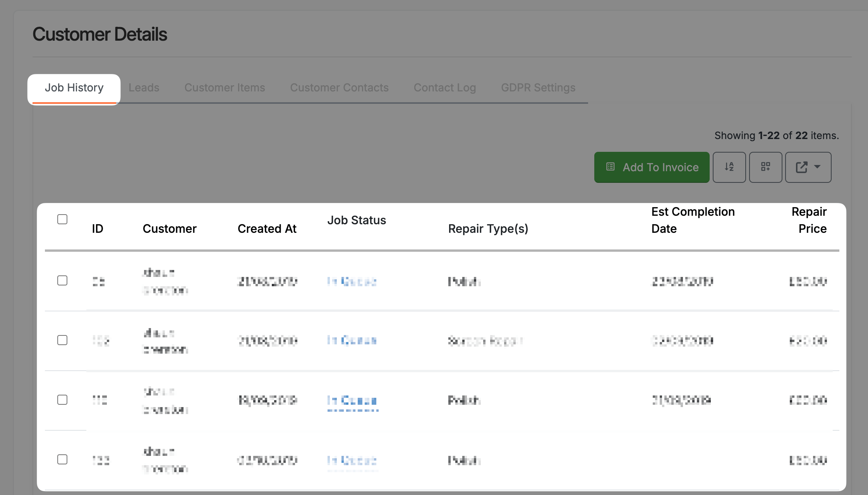Screen dimensions: 868x495
Task: Check the bottom job row checkbox
Action: 63,460
